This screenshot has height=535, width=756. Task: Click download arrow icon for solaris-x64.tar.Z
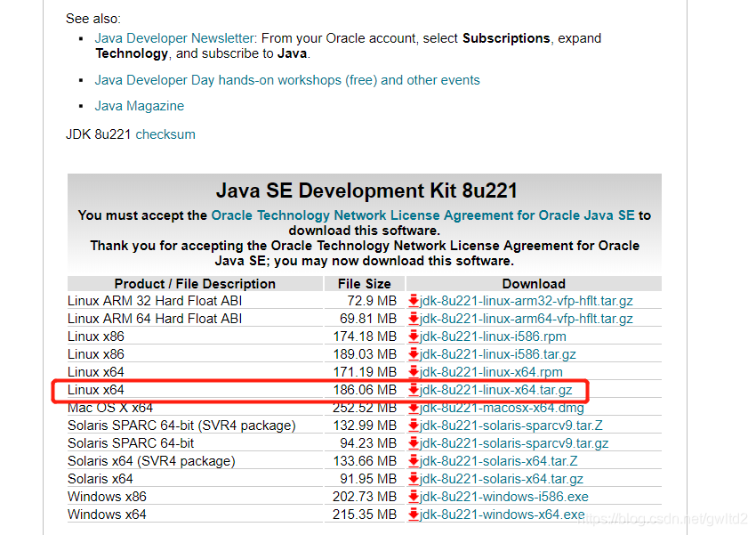click(x=414, y=461)
